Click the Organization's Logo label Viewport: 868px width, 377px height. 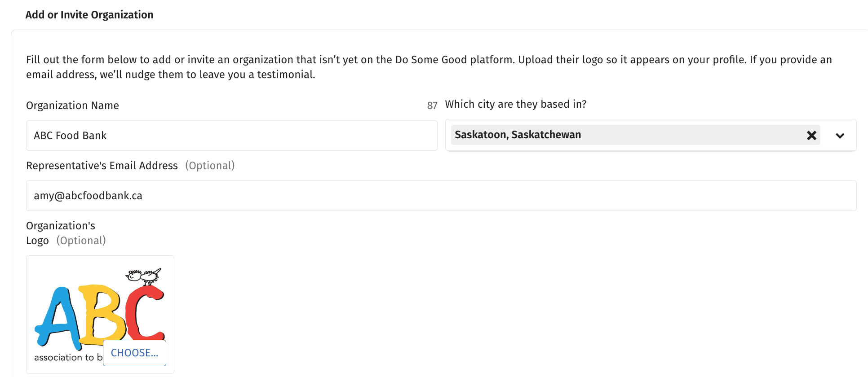60,233
